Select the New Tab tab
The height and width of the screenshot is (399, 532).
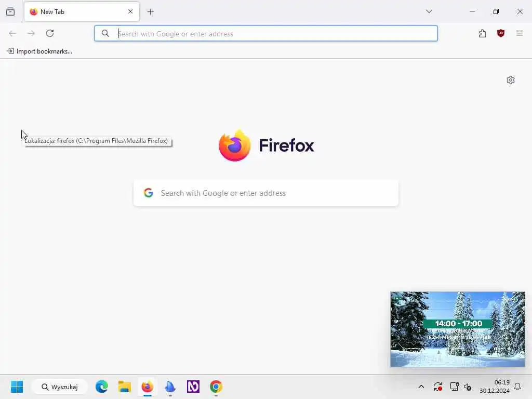(82, 12)
